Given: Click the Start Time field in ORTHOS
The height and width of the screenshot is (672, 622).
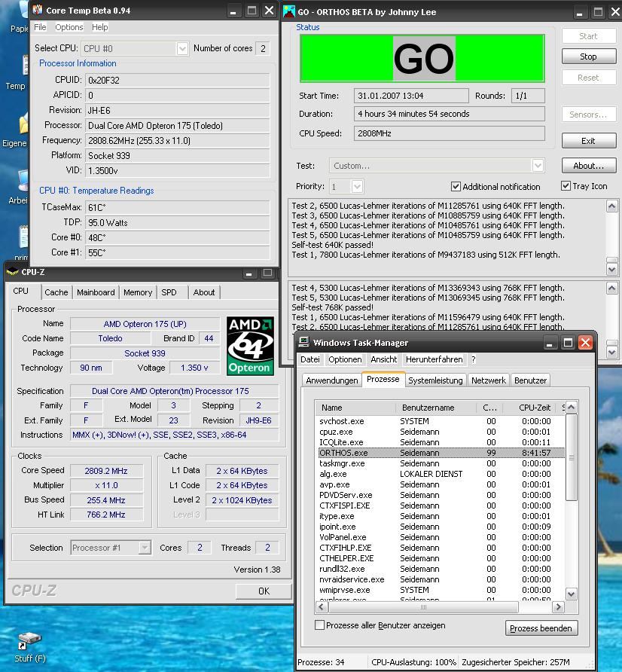Looking at the screenshot, I should coord(411,96).
